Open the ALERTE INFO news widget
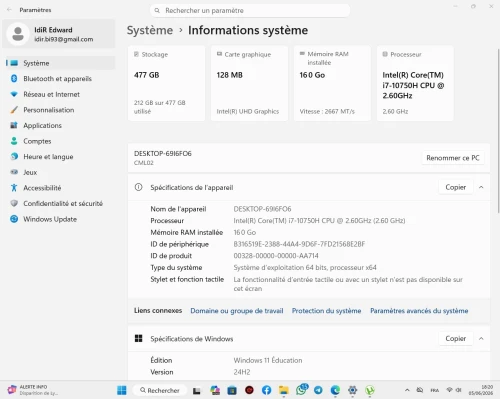This screenshot has height=399, width=500. [x=33, y=390]
